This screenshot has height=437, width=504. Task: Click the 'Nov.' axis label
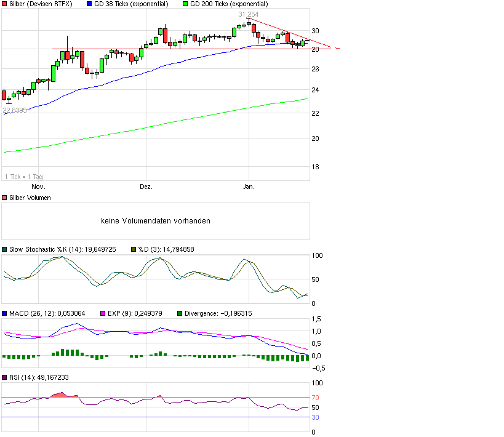(x=38, y=187)
